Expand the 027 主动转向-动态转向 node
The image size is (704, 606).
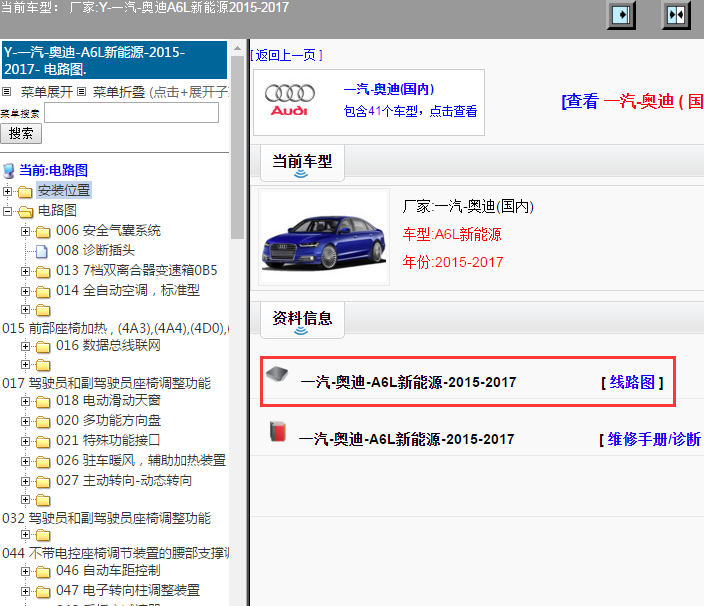[26, 482]
